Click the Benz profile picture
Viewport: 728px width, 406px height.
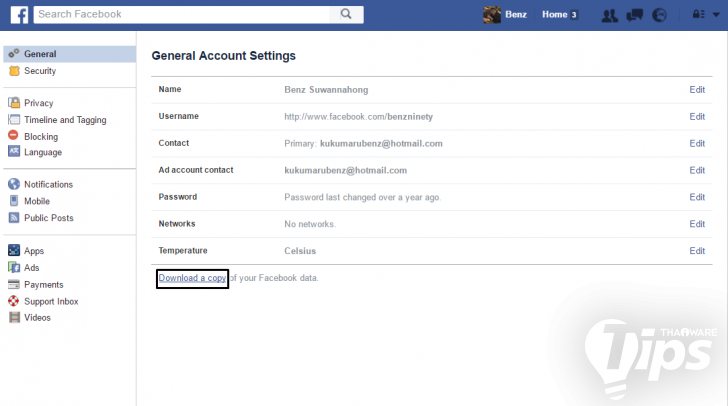(492, 14)
